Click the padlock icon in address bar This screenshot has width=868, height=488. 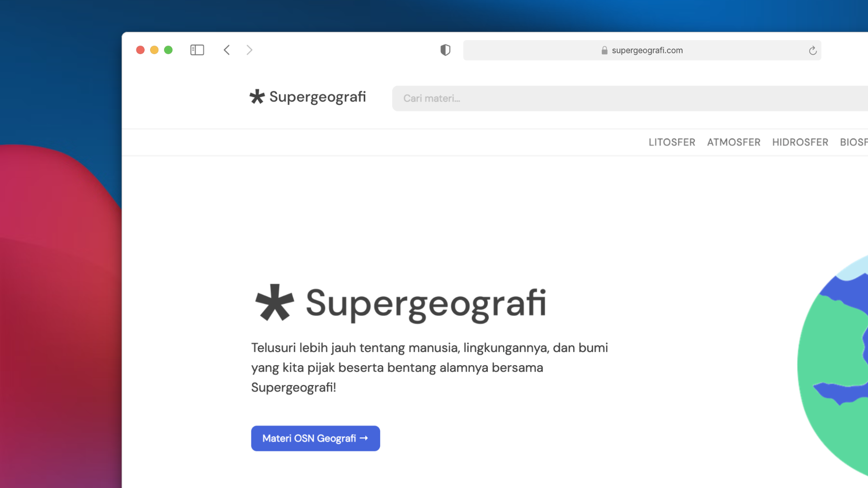pyautogui.click(x=604, y=50)
